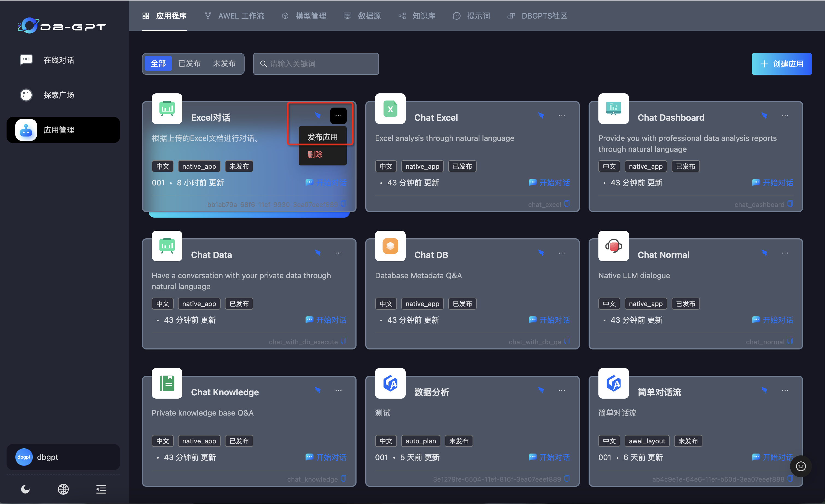This screenshot has width=825, height=504.
Task: Filter by 未发布 apps
Action: 224,64
